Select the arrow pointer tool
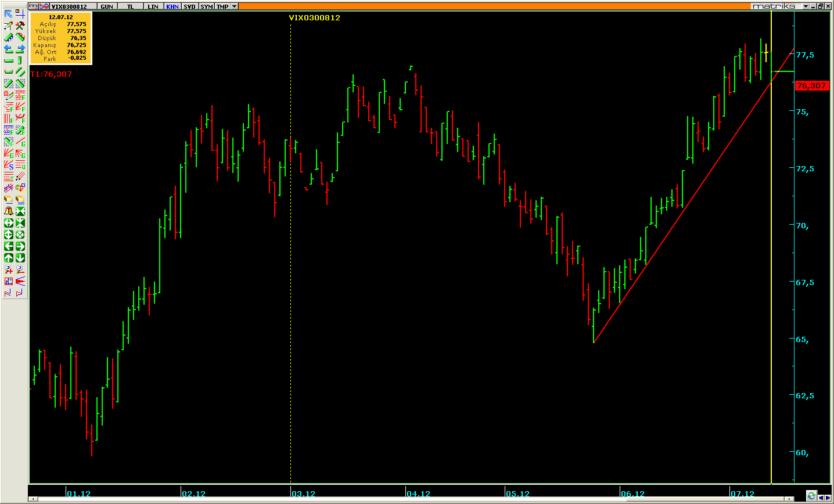This screenshot has height=504, width=834. coord(8,14)
